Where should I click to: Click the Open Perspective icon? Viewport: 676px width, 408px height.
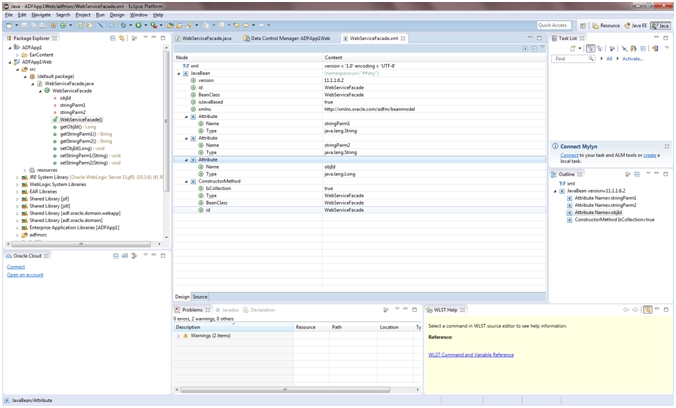point(583,25)
